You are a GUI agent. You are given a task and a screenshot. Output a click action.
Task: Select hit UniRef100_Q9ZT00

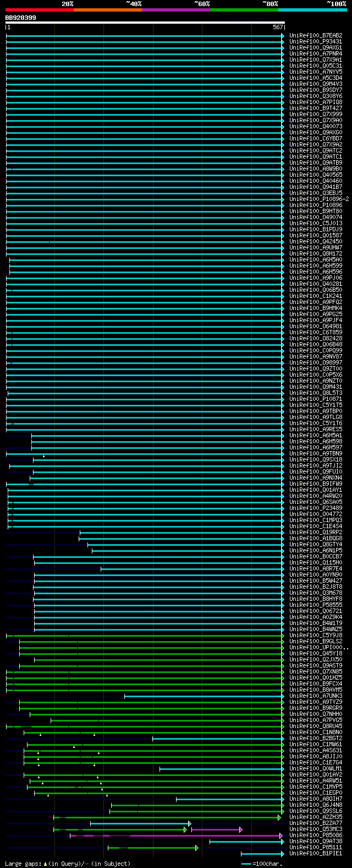[x=316, y=369]
